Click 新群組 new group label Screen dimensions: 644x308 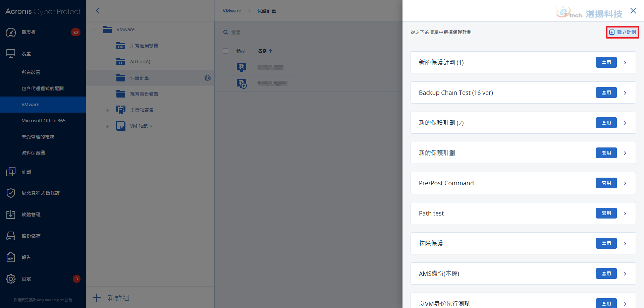[118, 298]
